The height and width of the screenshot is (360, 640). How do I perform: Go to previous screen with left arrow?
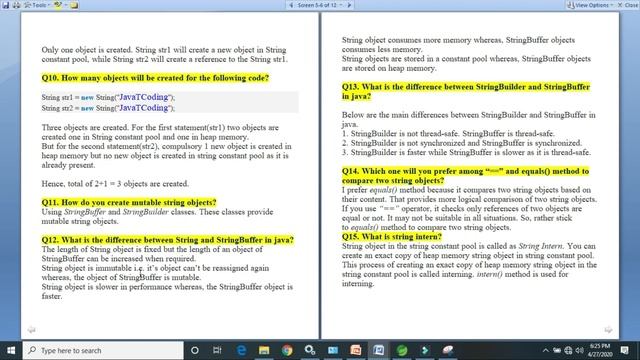(291, 5)
